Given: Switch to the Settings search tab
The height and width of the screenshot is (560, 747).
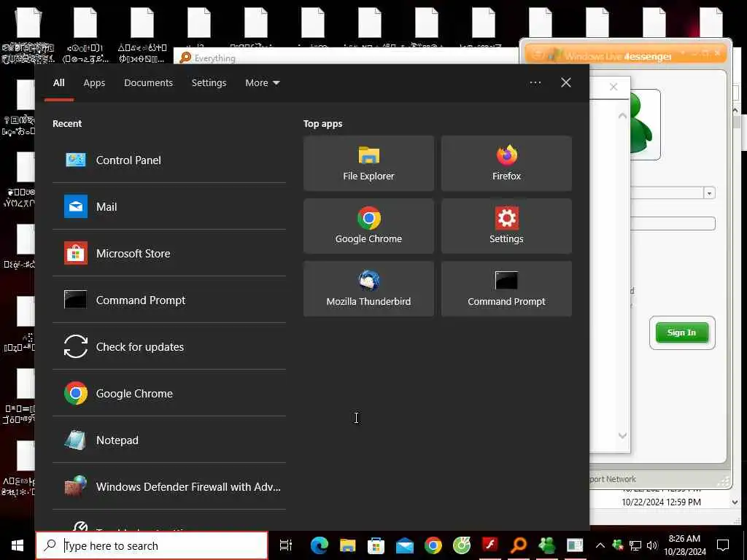Looking at the screenshot, I should click(209, 83).
